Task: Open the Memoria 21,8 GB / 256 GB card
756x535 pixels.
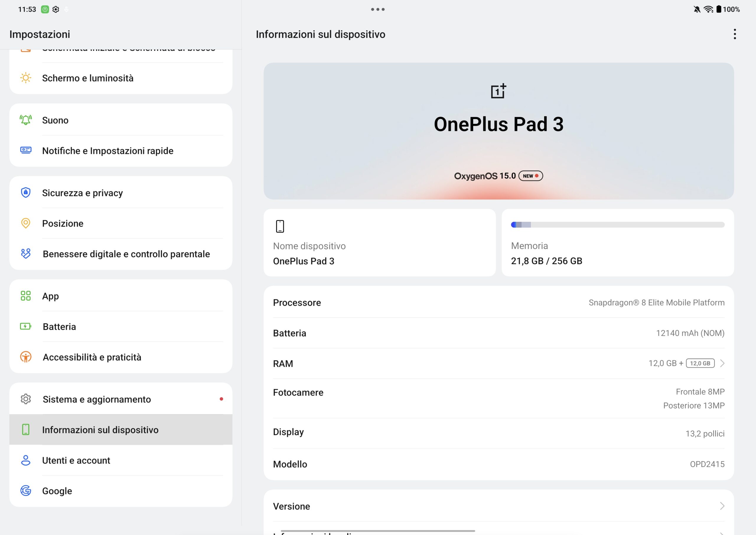Action: coord(618,243)
